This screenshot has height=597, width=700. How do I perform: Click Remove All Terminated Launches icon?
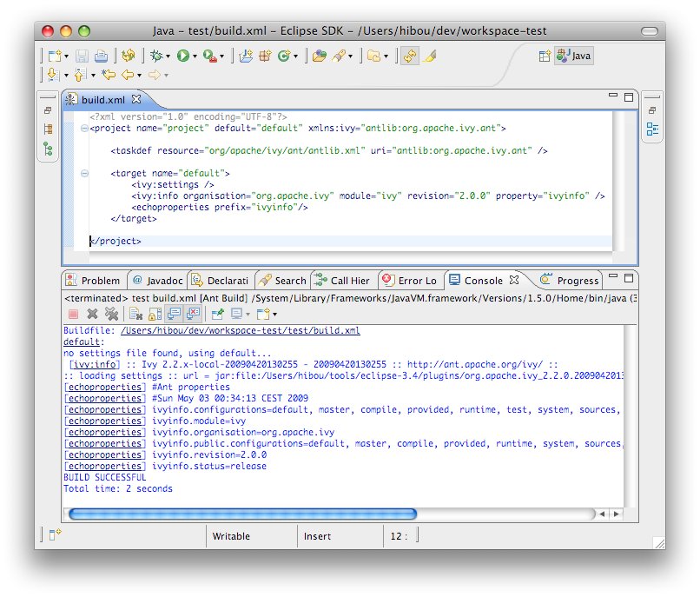pos(111,314)
